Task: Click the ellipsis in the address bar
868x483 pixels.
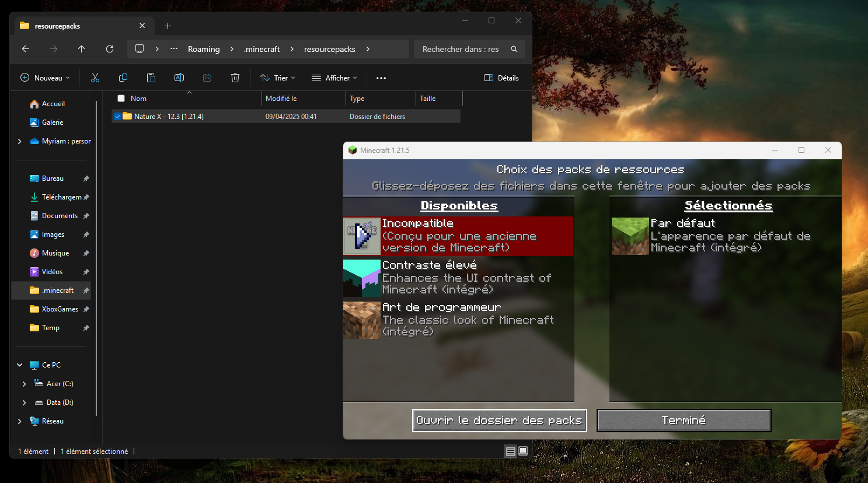Action: [174, 49]
